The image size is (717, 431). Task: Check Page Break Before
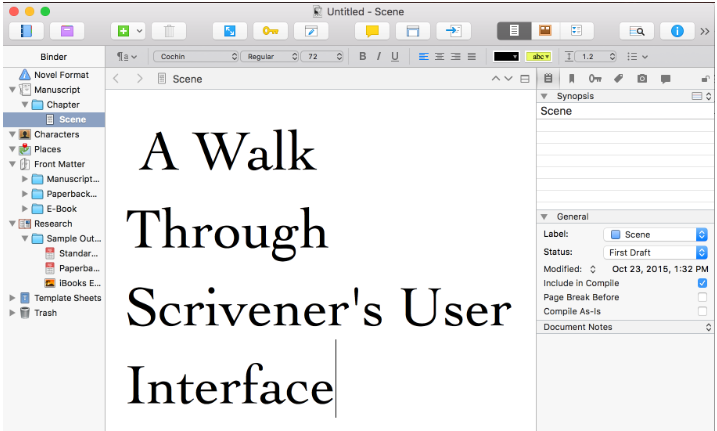[702, 297]
